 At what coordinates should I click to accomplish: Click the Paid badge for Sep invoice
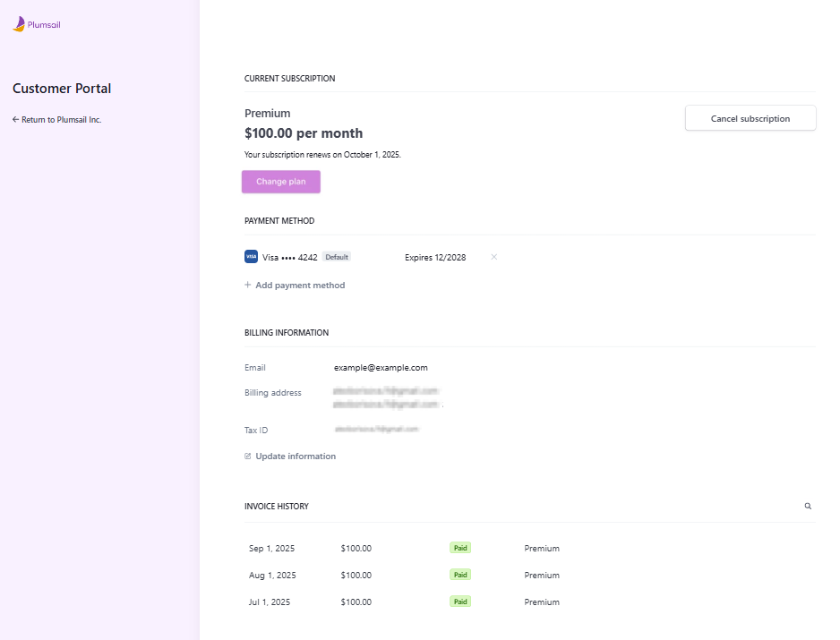(x=460, y=548)
